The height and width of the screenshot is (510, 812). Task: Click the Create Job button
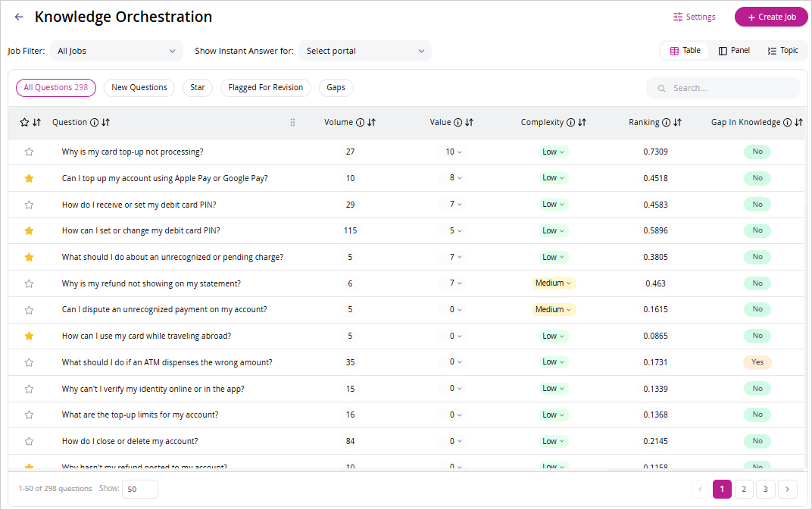pyautogui.click(x=771, y=17)
